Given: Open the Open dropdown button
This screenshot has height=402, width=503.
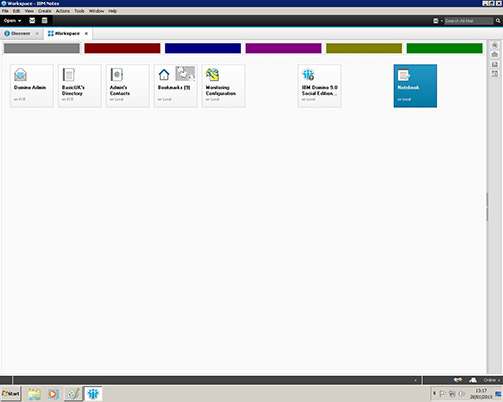Looking at the screenshot, I should pyautogui.click(x=12, y=21).
